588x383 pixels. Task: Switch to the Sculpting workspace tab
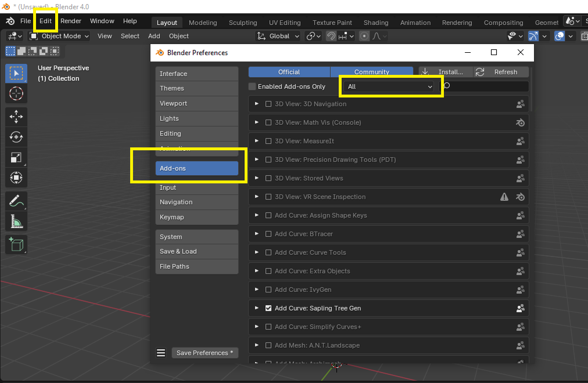pos(243,23)
